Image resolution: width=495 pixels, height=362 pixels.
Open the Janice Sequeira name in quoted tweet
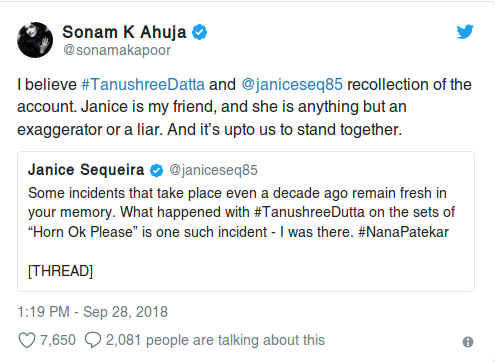(86, 170)
